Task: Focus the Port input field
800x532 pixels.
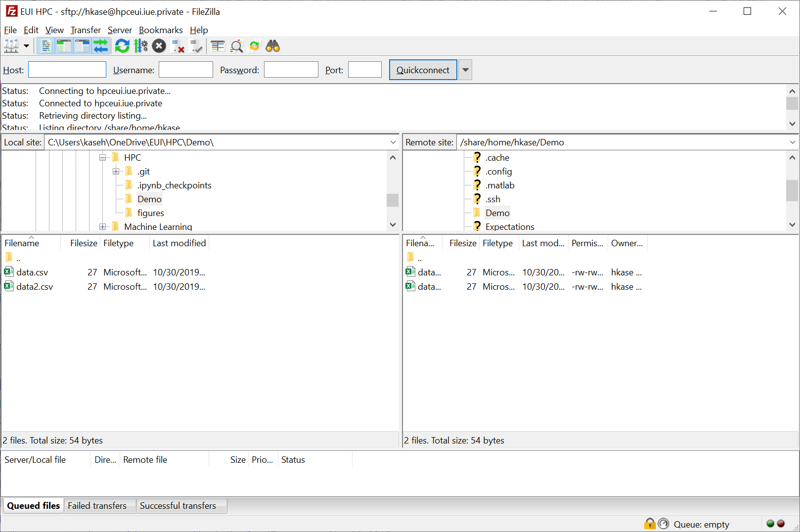Action: [365, 70]
